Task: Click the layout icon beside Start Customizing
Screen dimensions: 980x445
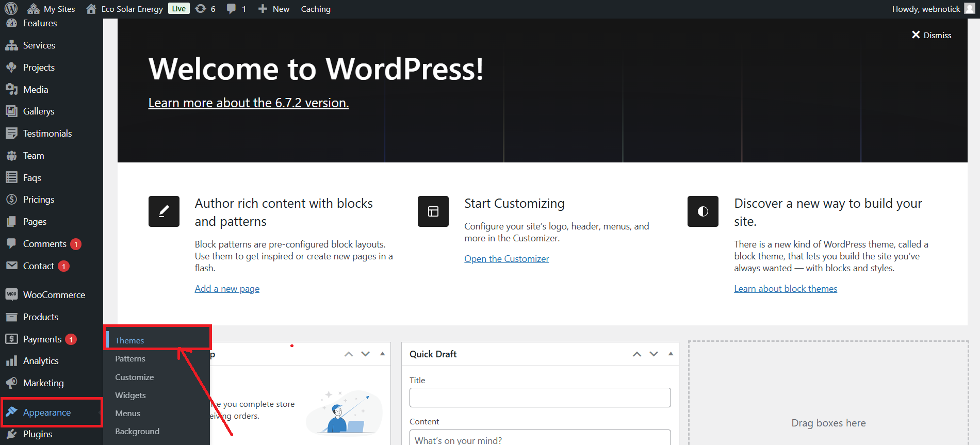Action: [x=433, y=211]
